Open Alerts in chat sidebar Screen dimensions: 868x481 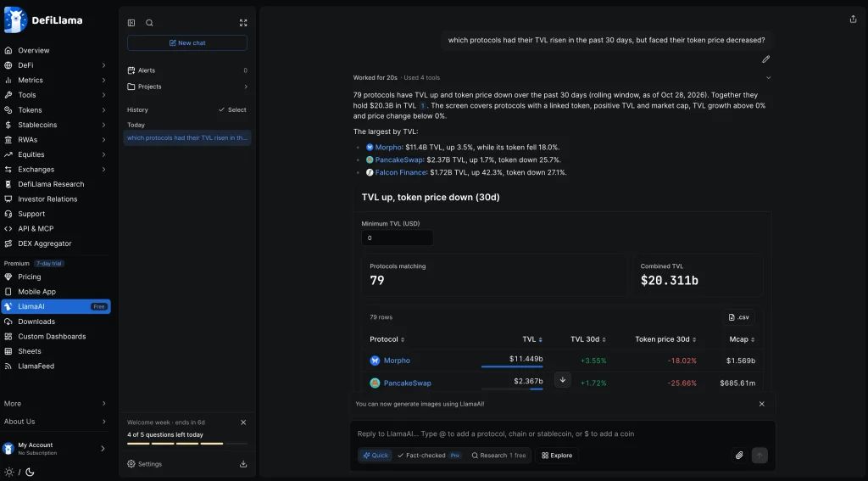point(187,70)
